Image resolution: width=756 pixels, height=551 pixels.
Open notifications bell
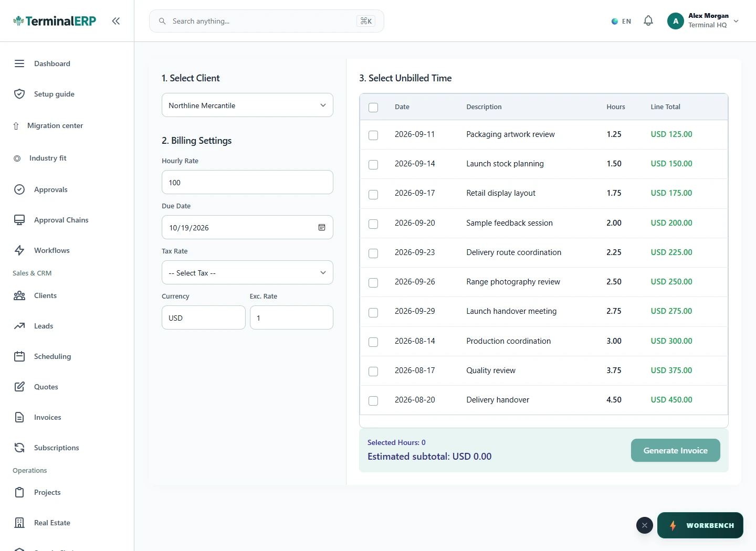pyautogui.click(x=648, y=21)
